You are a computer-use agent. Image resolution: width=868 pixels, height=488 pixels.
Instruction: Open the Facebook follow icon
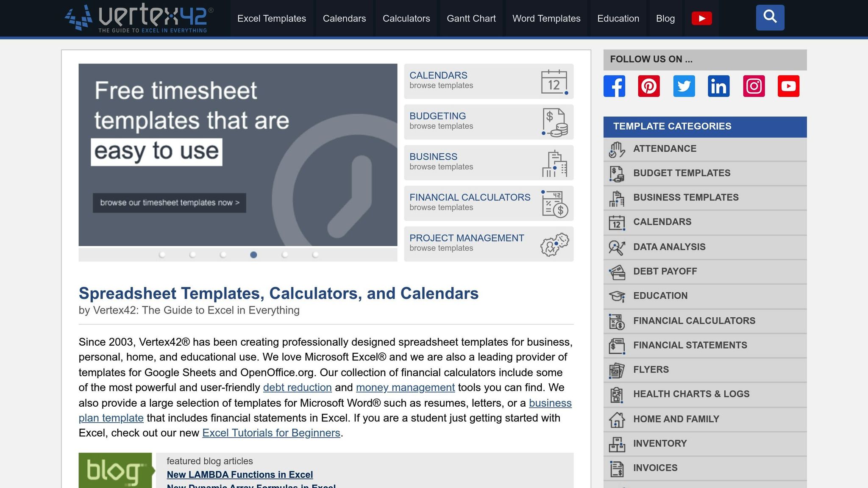point(614,86)
